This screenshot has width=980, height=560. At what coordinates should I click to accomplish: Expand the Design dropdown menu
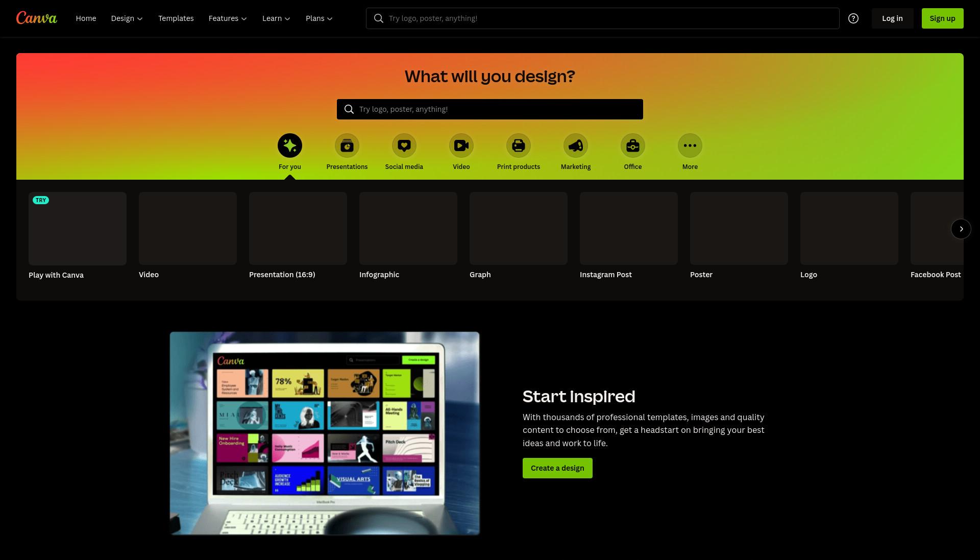[x=127, y=18]
